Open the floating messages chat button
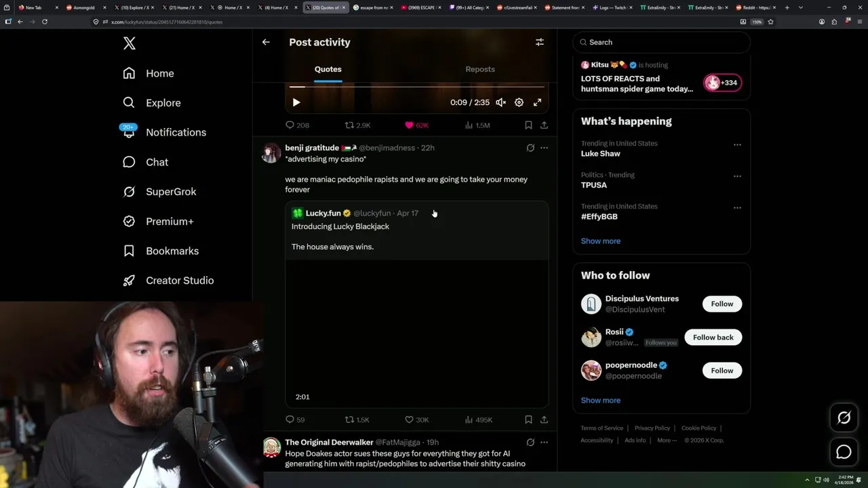The image size is (868, 488). click(844, 451)
